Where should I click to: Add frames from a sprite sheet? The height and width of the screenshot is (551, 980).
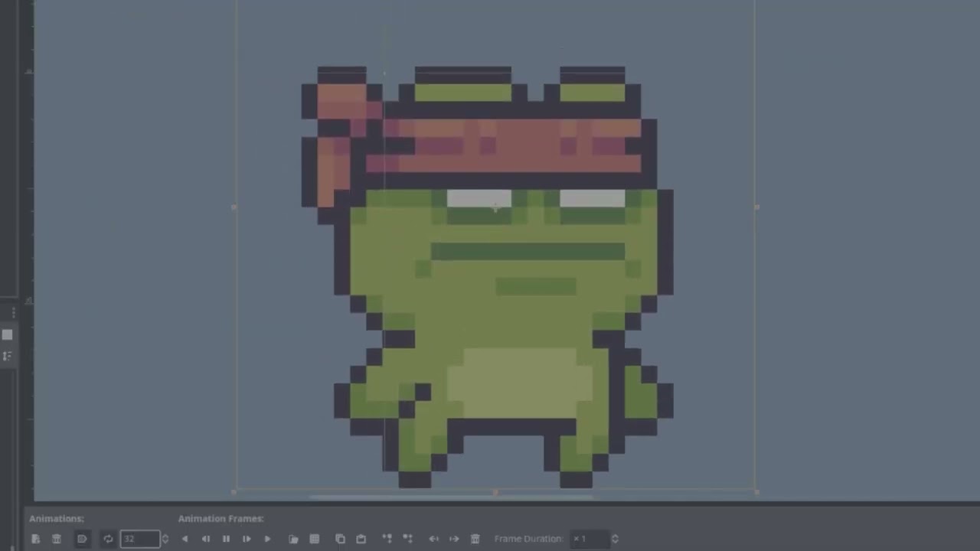[314, 539]
